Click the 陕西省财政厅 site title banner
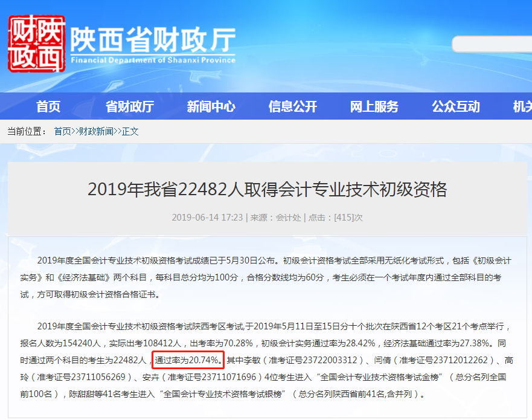Screen dimensions: 532x420 tap(153, 39)
